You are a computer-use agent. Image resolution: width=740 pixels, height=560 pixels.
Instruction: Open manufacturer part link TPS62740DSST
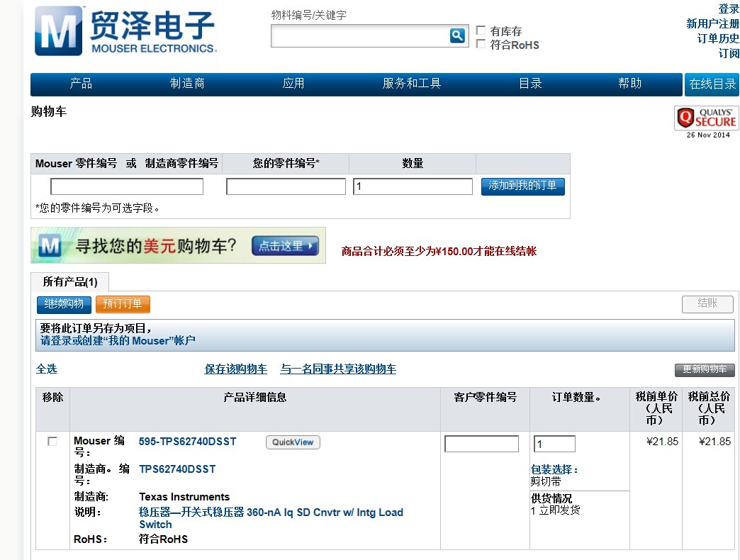[x=177, y=469]
